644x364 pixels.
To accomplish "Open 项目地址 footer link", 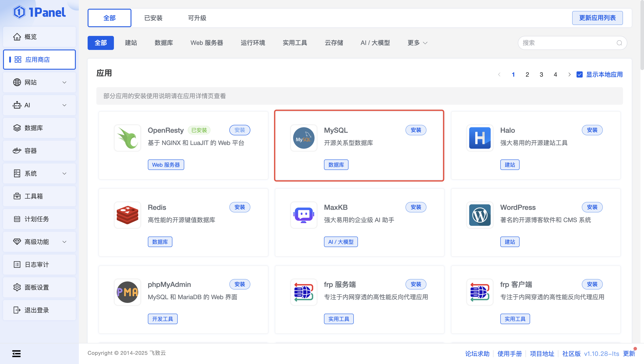I will [542, 353].
